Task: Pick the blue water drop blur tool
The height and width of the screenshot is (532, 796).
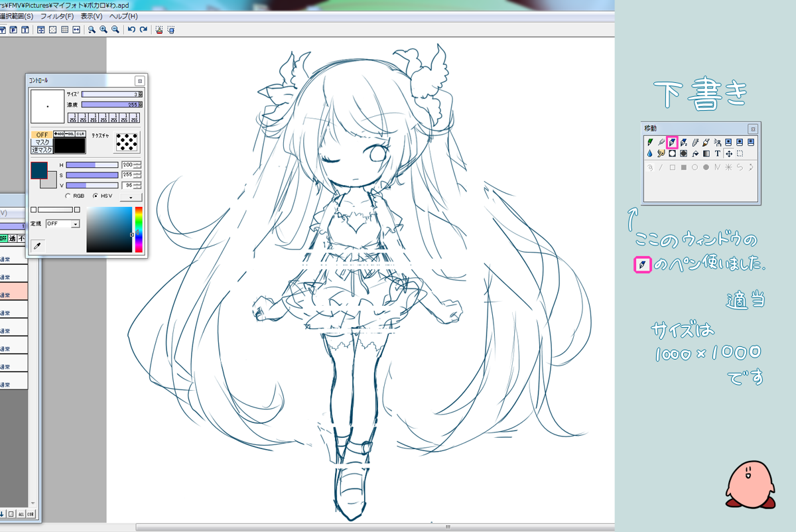Action: tap(649, 153)
